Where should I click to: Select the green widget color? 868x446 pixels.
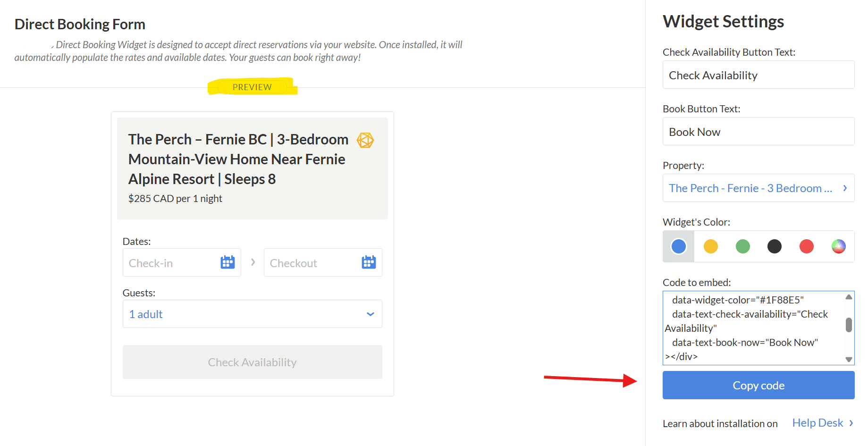pyautogui.click(x=743, y=246)
